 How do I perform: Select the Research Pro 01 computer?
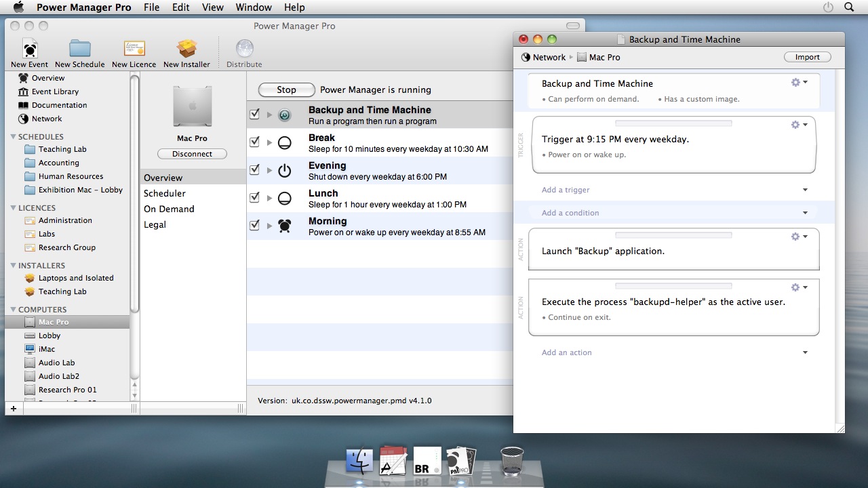tap(67, 390)
